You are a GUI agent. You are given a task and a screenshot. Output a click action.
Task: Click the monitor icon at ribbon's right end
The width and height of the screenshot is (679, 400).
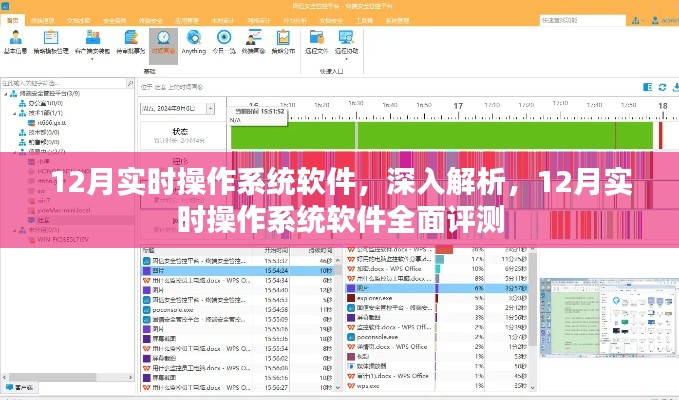346,42
